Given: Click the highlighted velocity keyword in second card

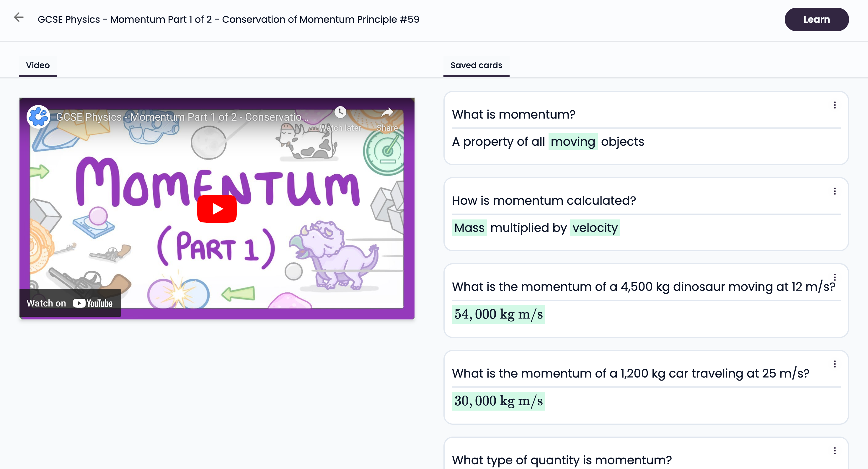Looking at the screenshot, I should [x=595, y=228].
